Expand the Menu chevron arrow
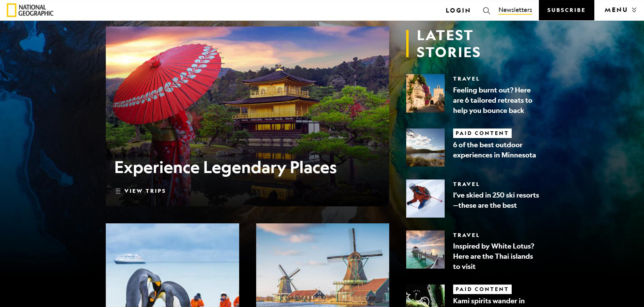644x307 pixels. coord(634,10)
